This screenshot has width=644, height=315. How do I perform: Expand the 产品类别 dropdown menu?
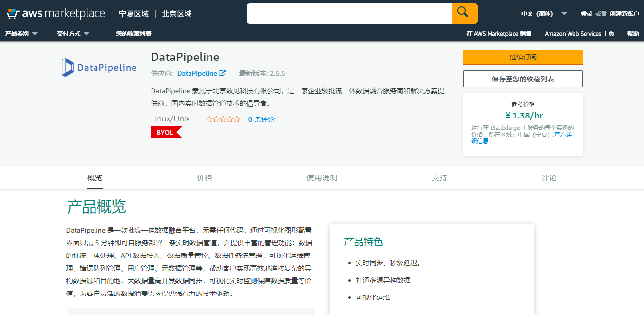tap(21, 34)
